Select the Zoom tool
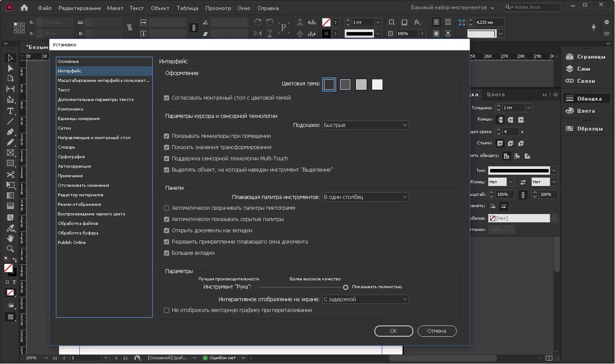615x364 pixels. [10, 249]
